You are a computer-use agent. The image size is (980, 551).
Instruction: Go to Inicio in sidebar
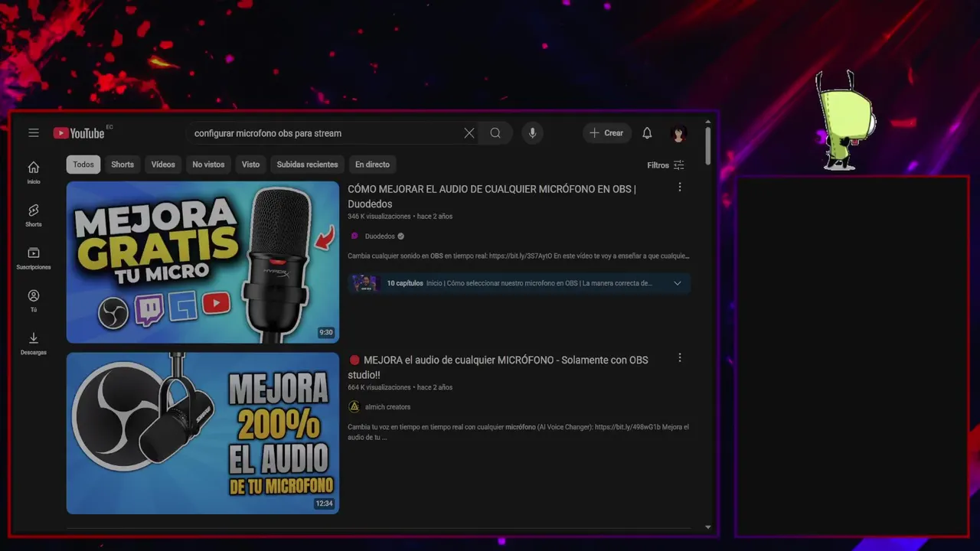tap(34, 172)
